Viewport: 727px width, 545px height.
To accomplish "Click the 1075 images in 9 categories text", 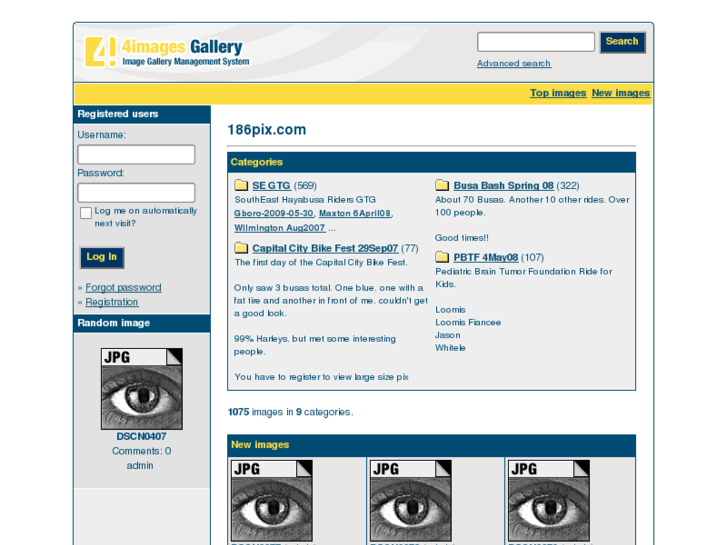I will click(x=290, y=412).
